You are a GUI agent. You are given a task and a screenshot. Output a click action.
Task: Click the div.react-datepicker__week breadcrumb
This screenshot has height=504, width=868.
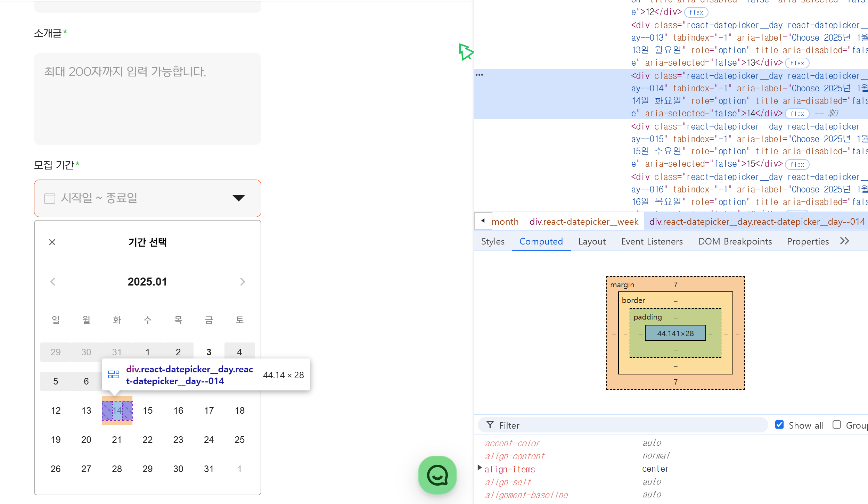584,222
